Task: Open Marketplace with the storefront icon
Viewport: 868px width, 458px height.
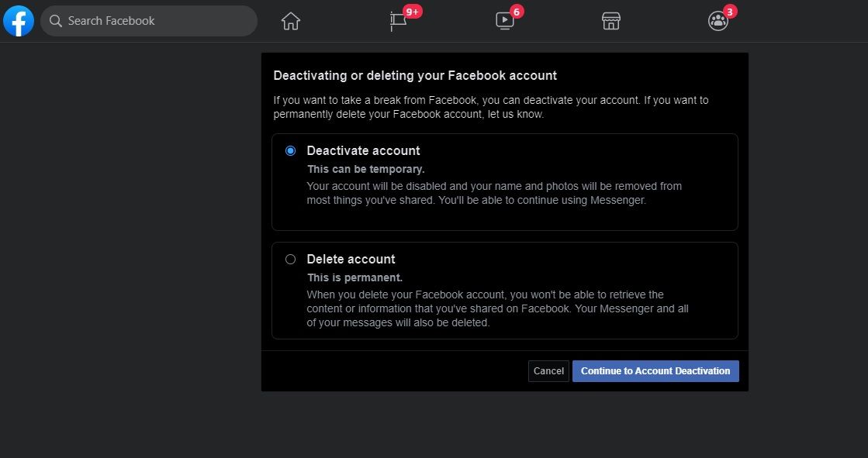Action: point(610,21)
